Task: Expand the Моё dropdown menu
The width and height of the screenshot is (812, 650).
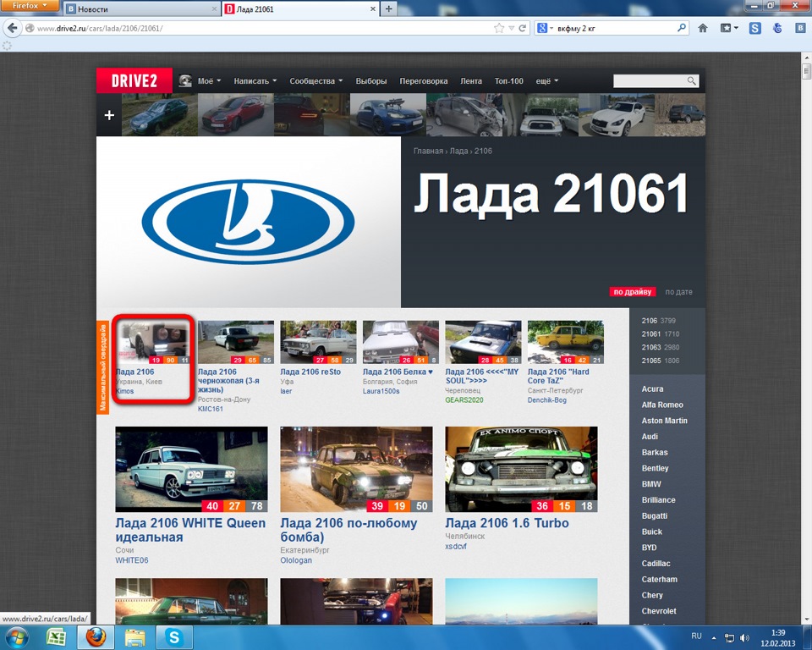Action: (x=209, y=81)
